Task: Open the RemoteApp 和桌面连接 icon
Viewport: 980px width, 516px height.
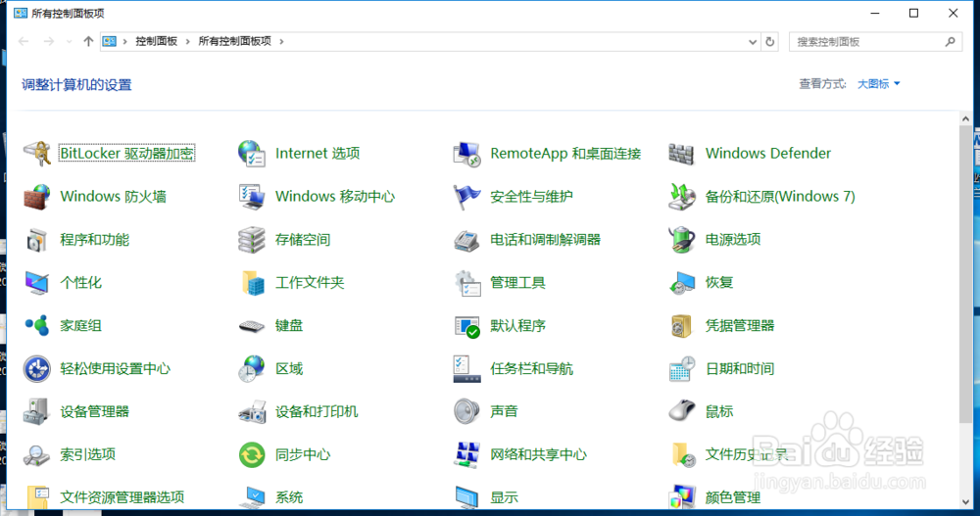Action: pos(466,154)
